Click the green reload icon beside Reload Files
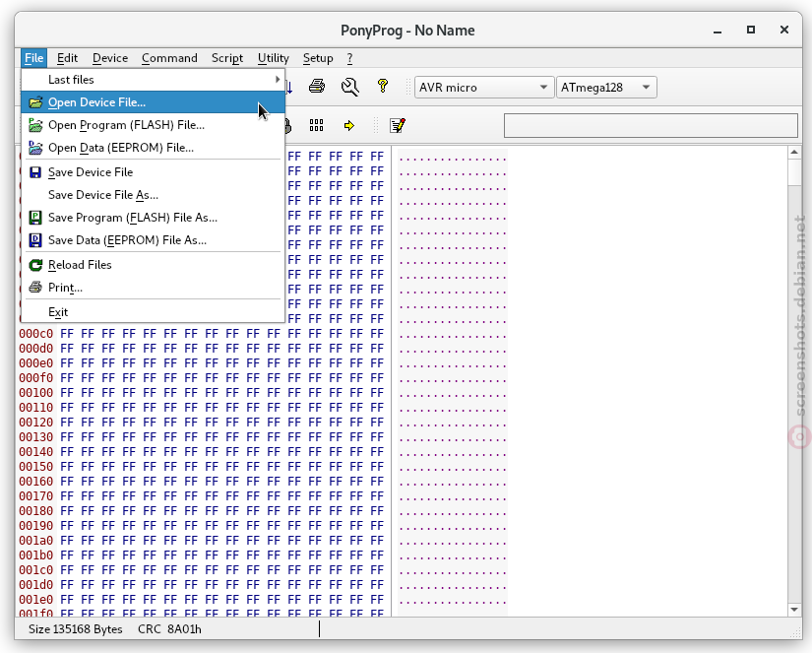Viewport: 812px width, 653px height. (35, 265)
